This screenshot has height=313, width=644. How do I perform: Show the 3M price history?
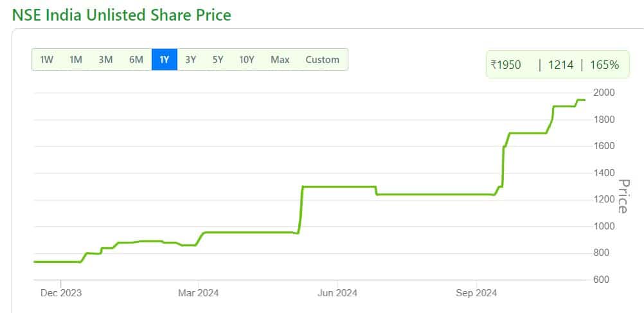pyautogui.click(x=105, y=60)
